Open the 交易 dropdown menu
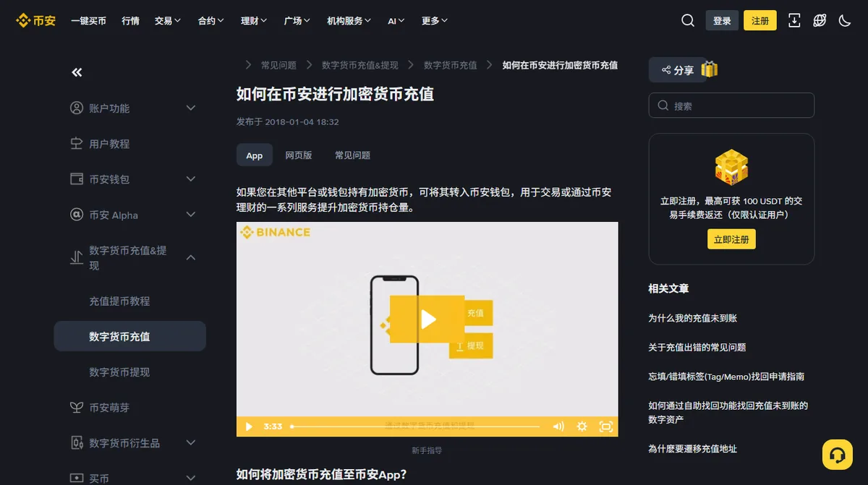This screenshot has width=868, height=485. 168,21
